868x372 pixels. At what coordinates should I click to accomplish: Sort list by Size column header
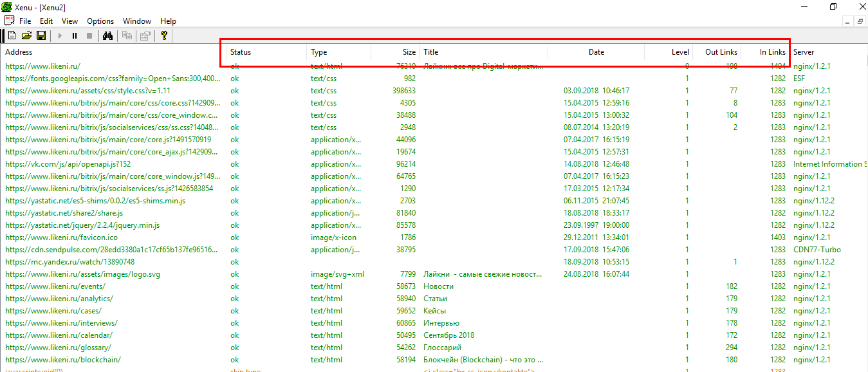pyautogui.click(x=409, y=52)
